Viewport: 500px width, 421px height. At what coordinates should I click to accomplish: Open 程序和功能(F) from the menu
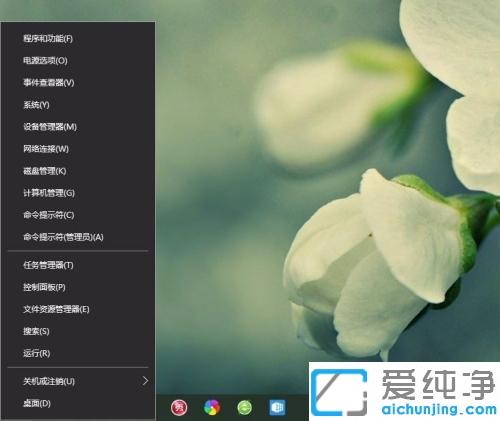click(78, 39)
